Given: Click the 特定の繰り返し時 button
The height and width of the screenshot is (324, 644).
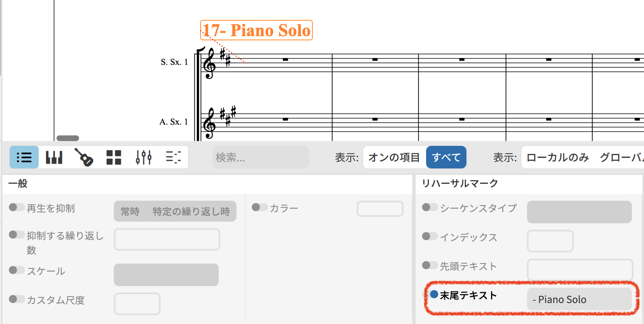Looking at the screenshot, I should (191, 212).
